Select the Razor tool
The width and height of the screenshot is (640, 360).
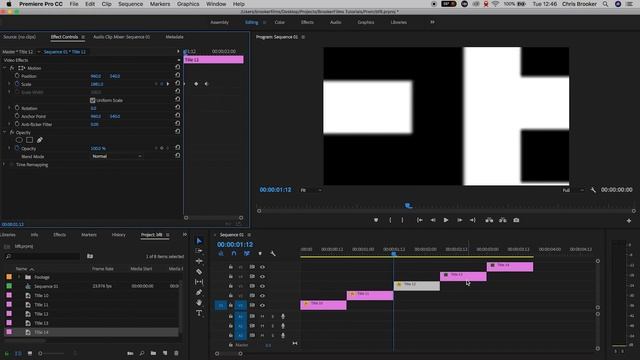tap(199, 271)
